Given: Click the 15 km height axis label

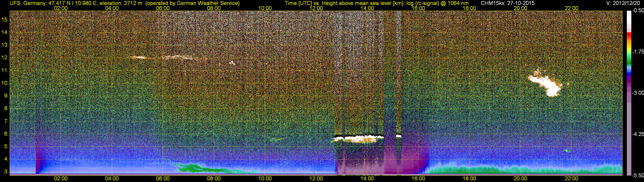Looking at the screenshot, I should pyautogui.click(x=5, y=19).
